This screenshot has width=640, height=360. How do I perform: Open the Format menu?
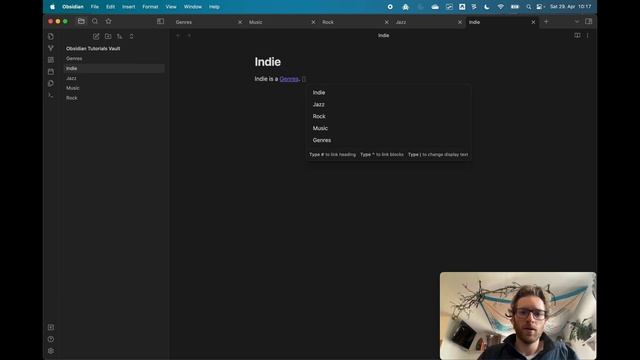pyautogui.click(x=150, y=7)
